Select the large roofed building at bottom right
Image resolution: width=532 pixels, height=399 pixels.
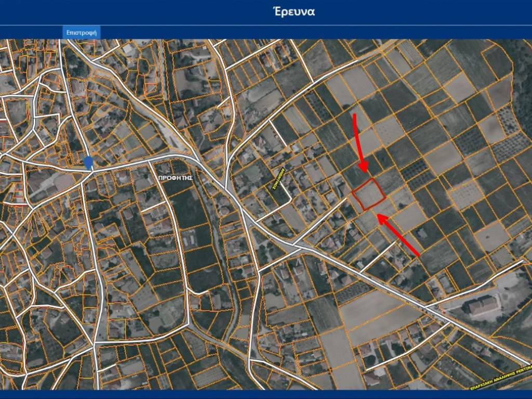coord(483,305)
